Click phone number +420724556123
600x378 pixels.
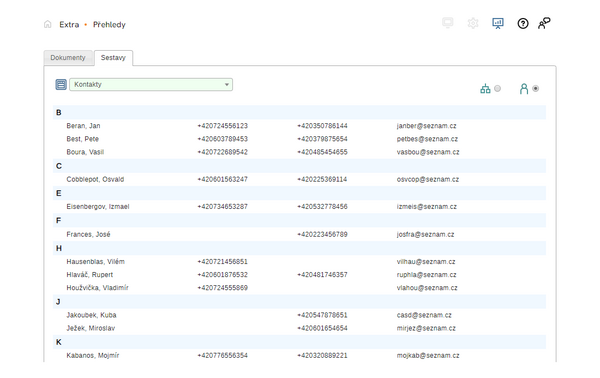(x=223, y=126)
